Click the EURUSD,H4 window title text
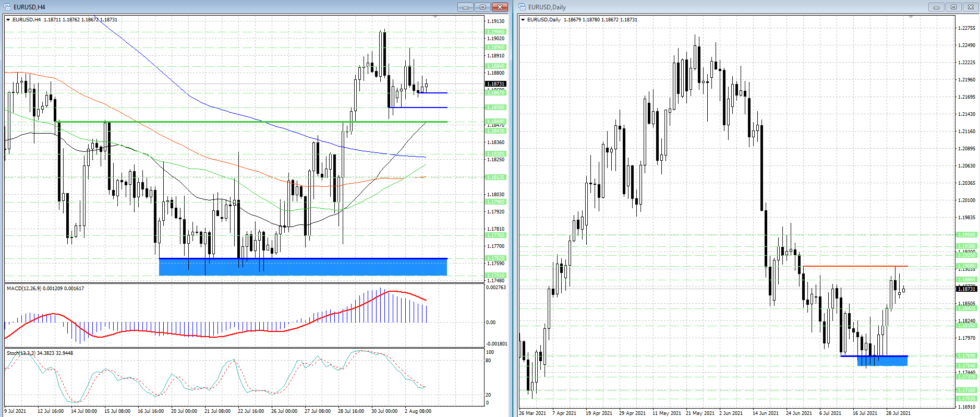980x417 pixels. click(x=29, y=7)
